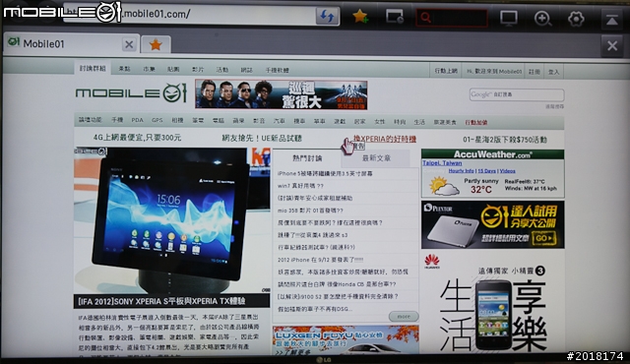Click the jump-to-top arrow icon
This screenshot has width=630, height=364.
pyautogui.click(x=612, y=20)
